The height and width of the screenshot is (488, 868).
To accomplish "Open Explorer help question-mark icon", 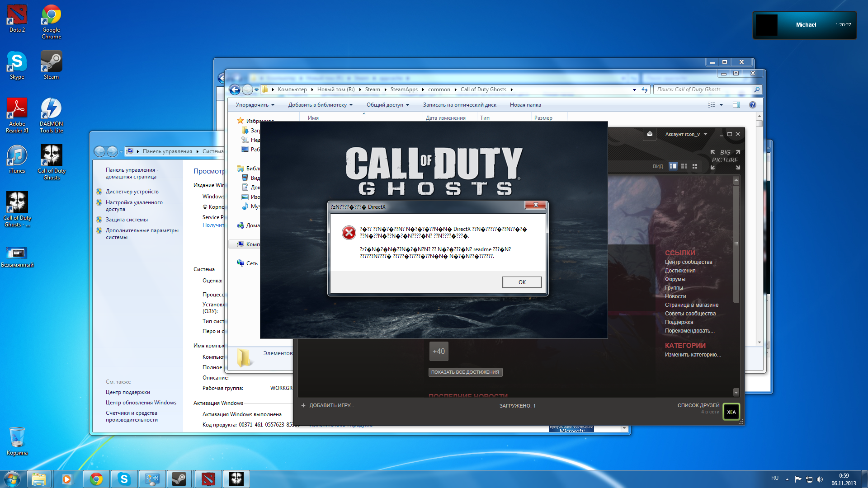I will pyautogui.click(x=752, y=105).
